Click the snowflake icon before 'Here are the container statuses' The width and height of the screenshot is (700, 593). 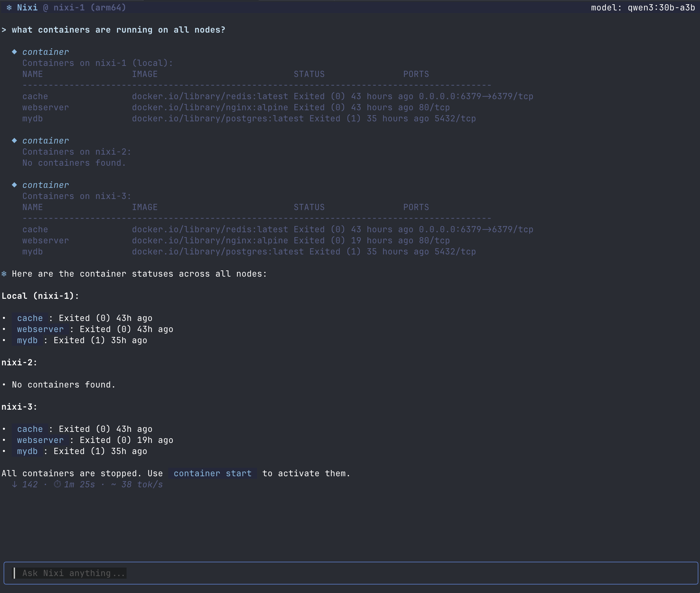tap(4, 274)
